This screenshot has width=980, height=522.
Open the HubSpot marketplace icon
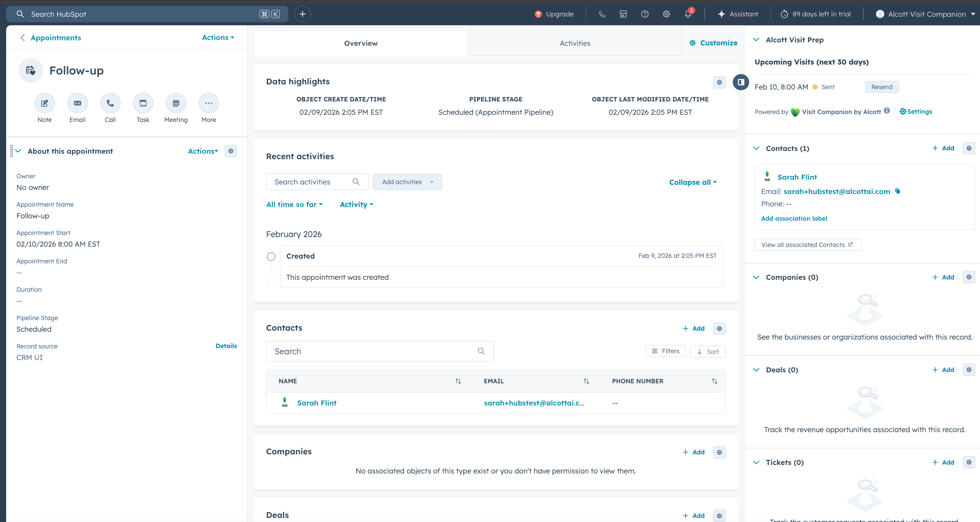(x=623, y=14)
